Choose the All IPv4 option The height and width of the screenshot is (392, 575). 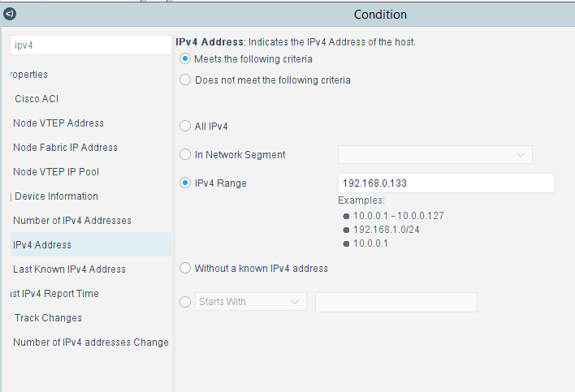point(185,126)
